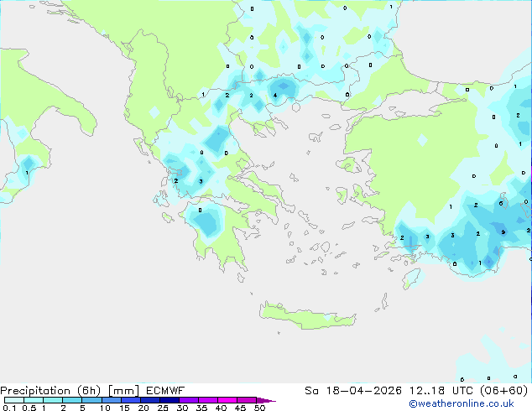Click the 10–15 mm legend color swatch

pyautogui.click(x=112, y=400)
